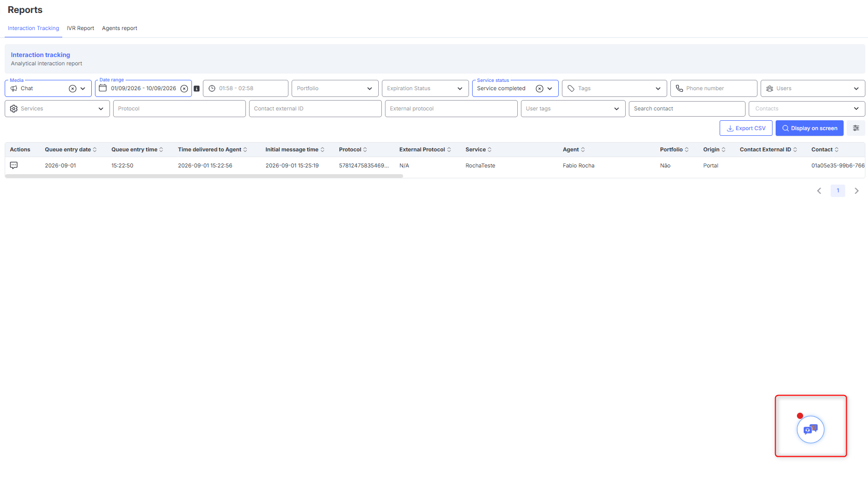Open the Expiration Status dropdown
Image resolution: width=868 pixels, height=478 pixels.
[x=425, y=89]
